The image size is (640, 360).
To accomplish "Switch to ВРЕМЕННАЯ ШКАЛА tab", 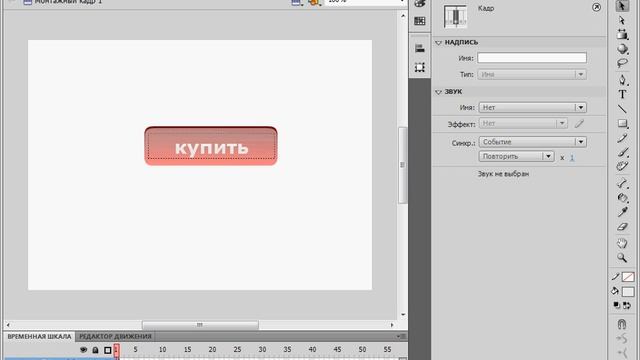I will click(39, 336).
